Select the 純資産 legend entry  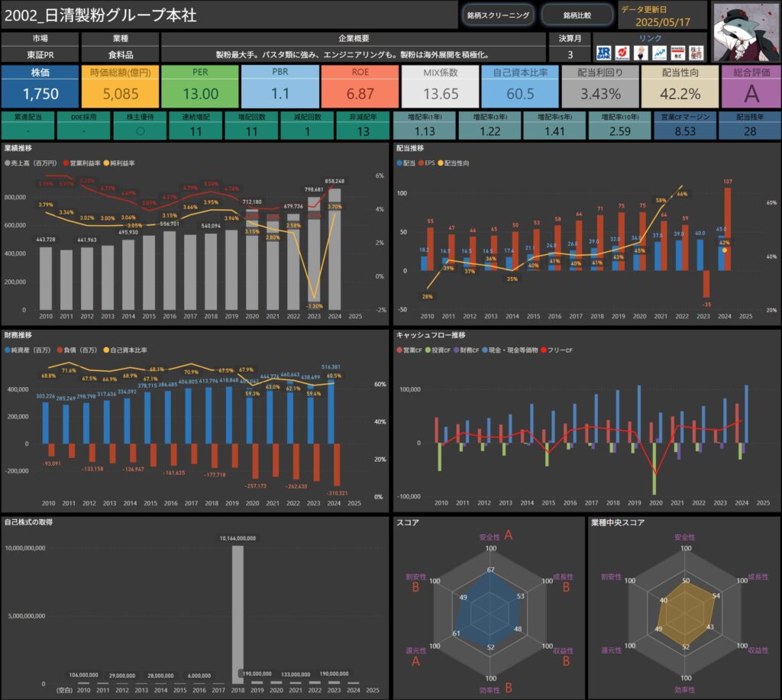(x=28, y=350)
